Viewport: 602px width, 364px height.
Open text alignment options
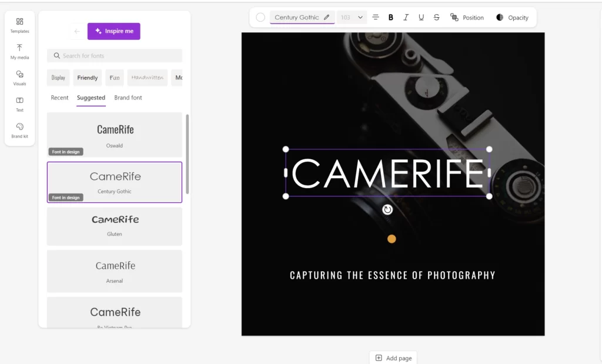(376, 17)
